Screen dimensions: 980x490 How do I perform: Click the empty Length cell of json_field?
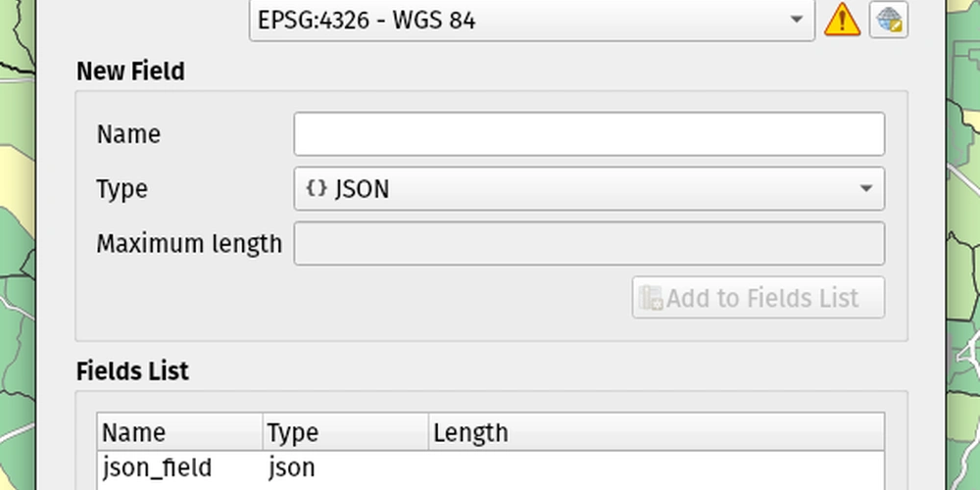[x=657, y=468]
